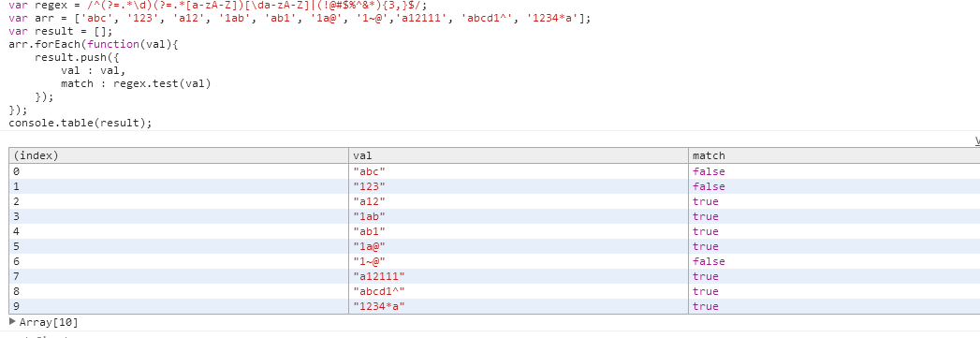This screenshot has width=980, height=338.
Task: Sort table by the val column header
Action: pyautogui.click(x=519, y=155)
